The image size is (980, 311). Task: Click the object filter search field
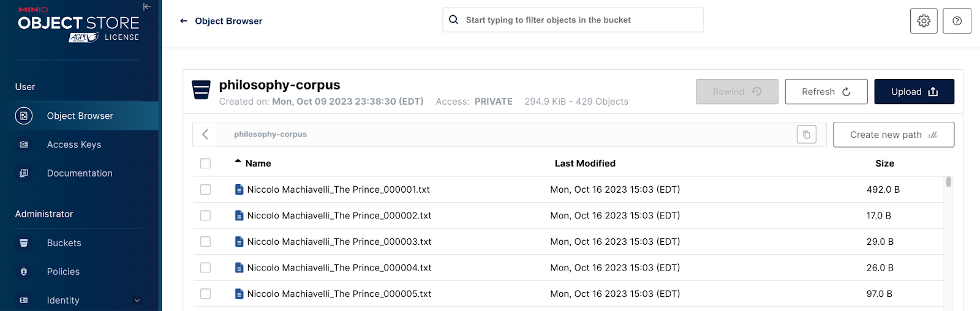click(573, 20)
